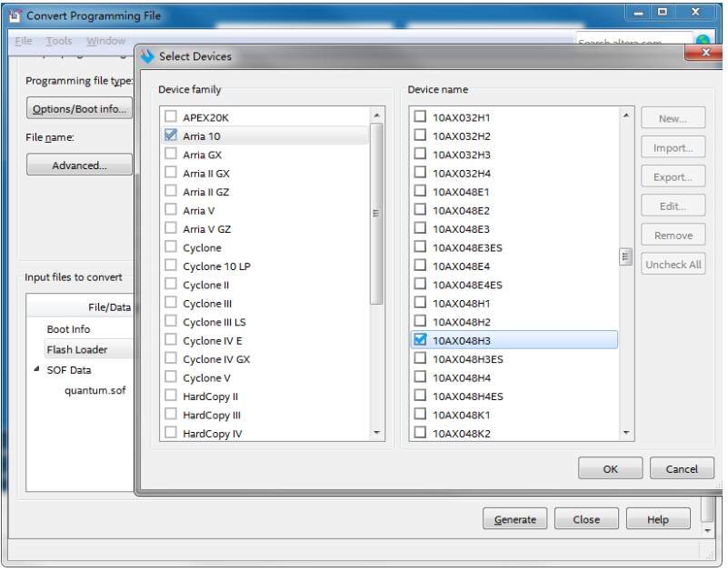Enable the HardCopy III checkbox

pyautogui.click(x=171, y=414)
